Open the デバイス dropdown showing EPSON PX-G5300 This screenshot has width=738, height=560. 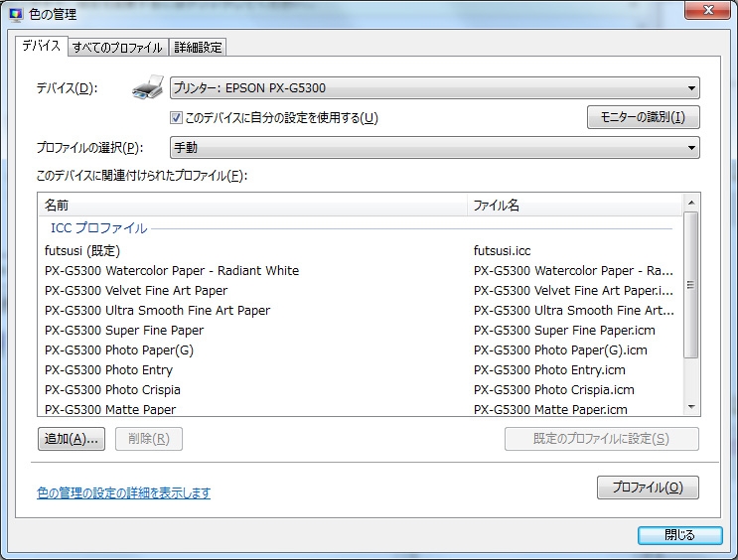pos(434,88)
